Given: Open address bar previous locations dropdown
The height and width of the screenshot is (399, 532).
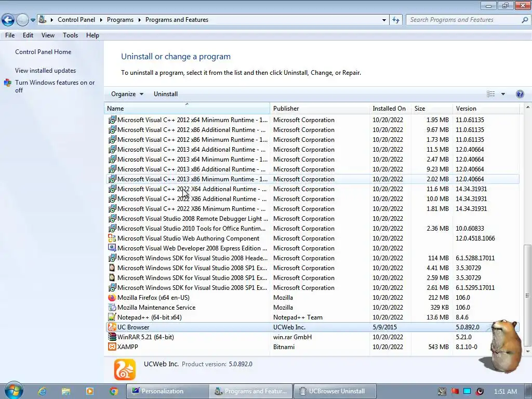Looking at the screenshot, I should (384, 20).
